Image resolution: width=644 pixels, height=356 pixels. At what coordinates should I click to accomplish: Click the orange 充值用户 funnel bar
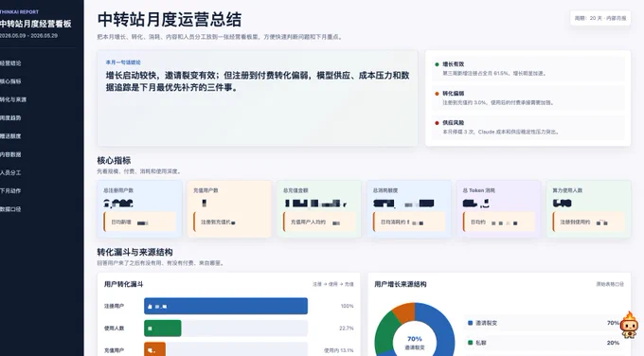154,349
